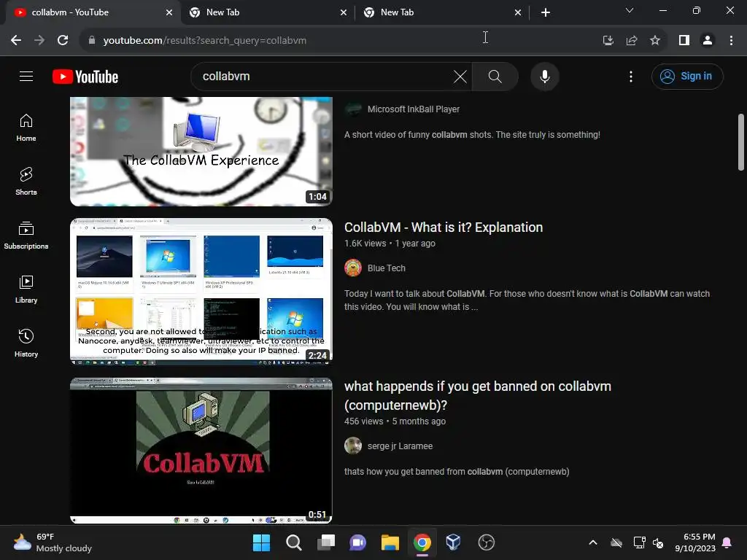Screen dimensions: 747x560
Task: Click the Sign in button
Action: coord(687,76)
